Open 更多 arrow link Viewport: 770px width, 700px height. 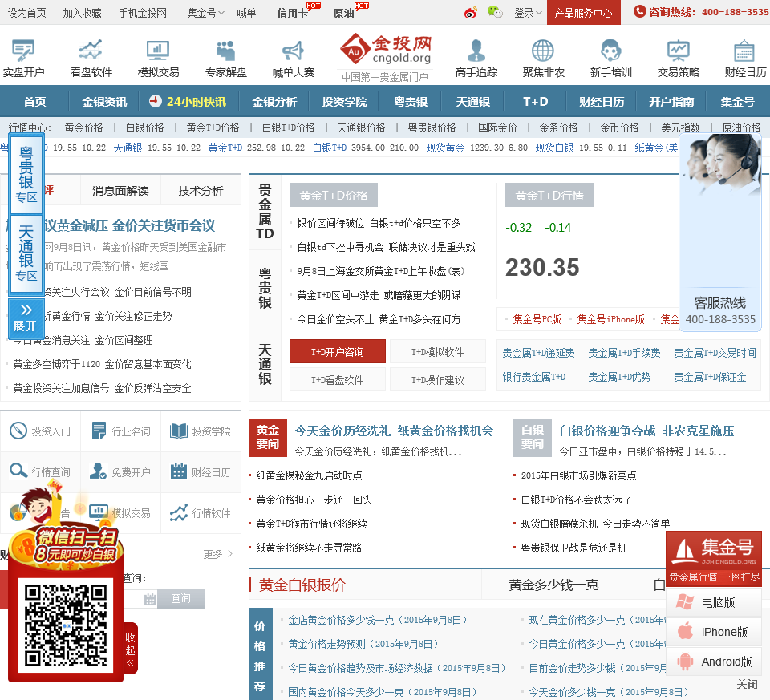tap(218, 554)
